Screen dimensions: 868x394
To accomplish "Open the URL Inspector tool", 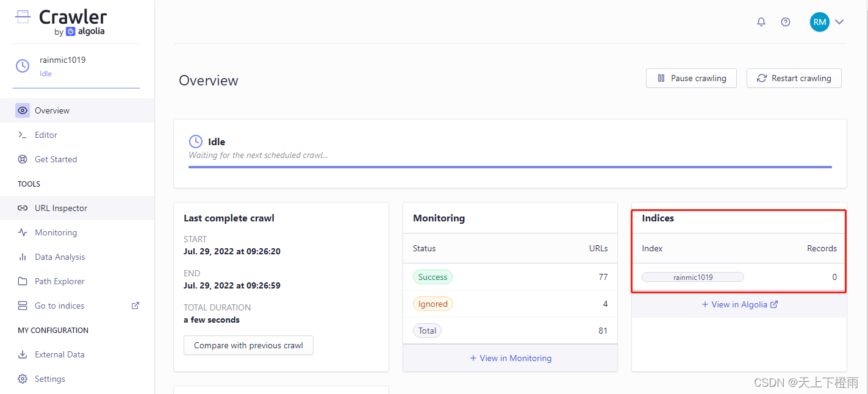I will (x=77, y=208).
